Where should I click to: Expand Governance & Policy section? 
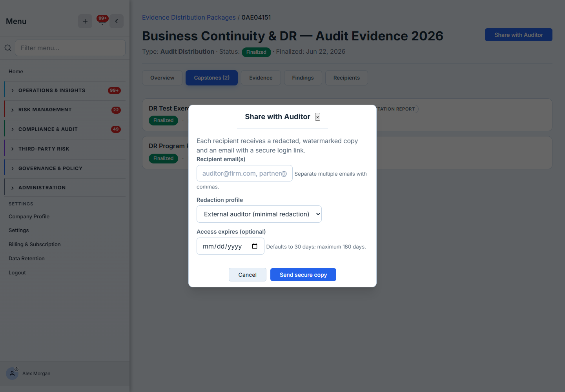tap(65, 169)
